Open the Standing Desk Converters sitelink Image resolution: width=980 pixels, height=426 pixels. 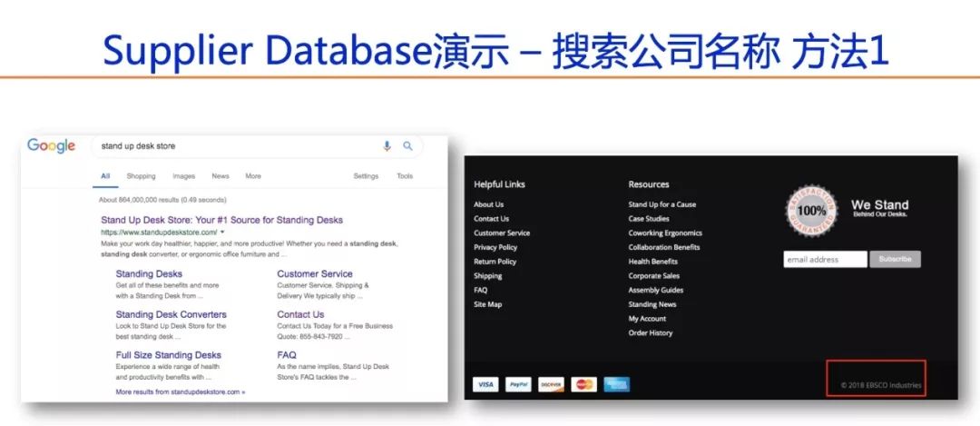pyautogui.click(x=171, y=314)
